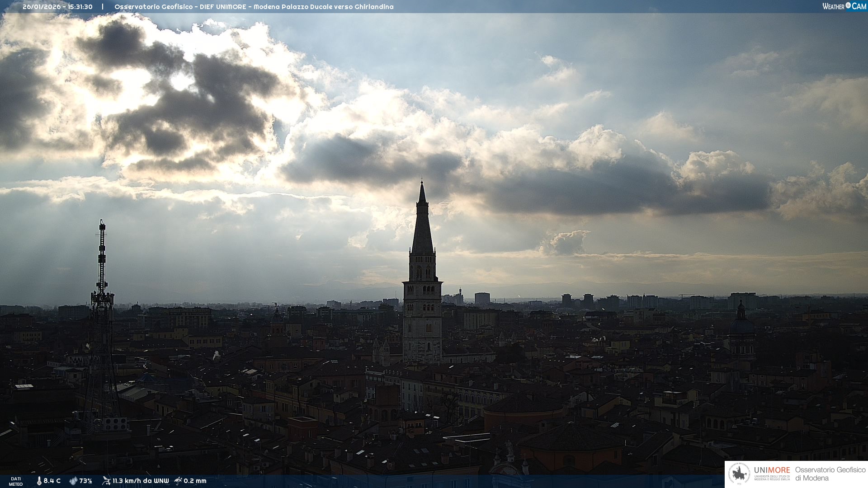Click the UNIMORE wordmark text
The image size is (868, 488).
[x=772, y=470]
